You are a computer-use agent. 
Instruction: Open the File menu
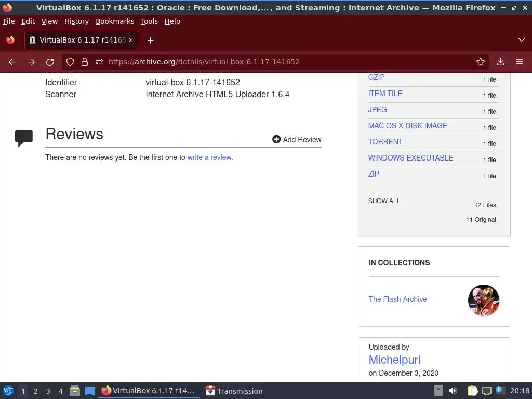(9, 21)
